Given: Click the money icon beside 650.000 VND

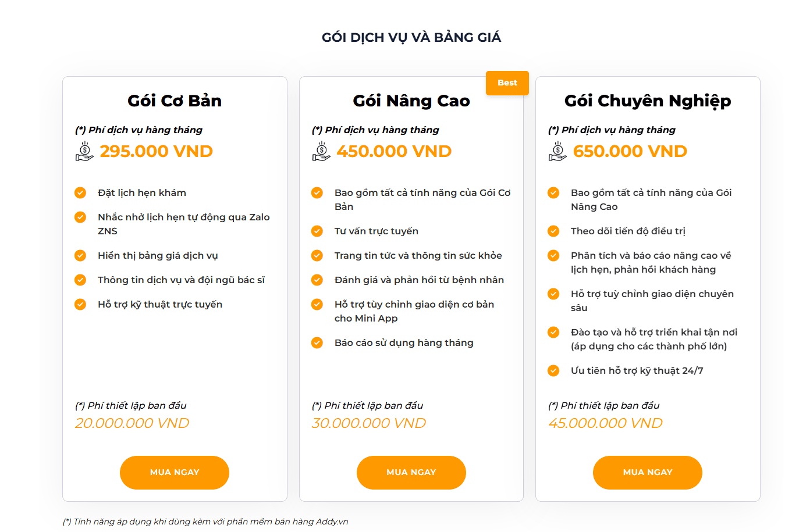Looking at the screenshot, I should 557,151.
